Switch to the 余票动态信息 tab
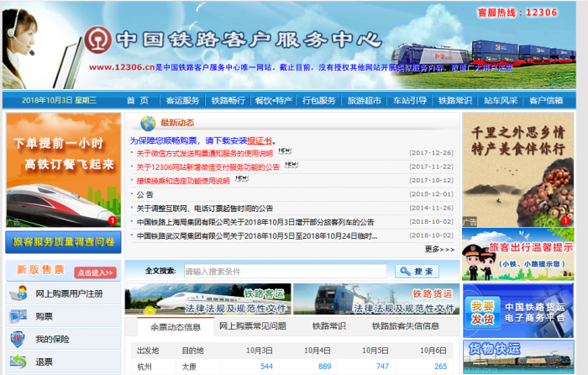This screenshot has width=588, height=375. click(176, 327)
